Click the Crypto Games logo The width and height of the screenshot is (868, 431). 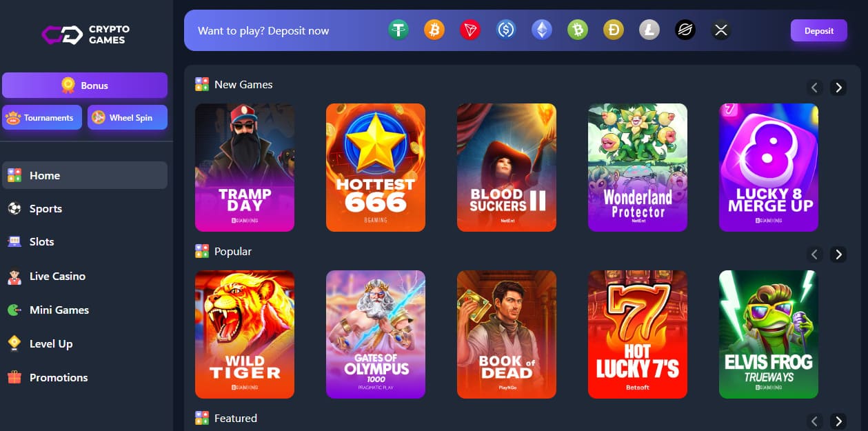[85, 34]
